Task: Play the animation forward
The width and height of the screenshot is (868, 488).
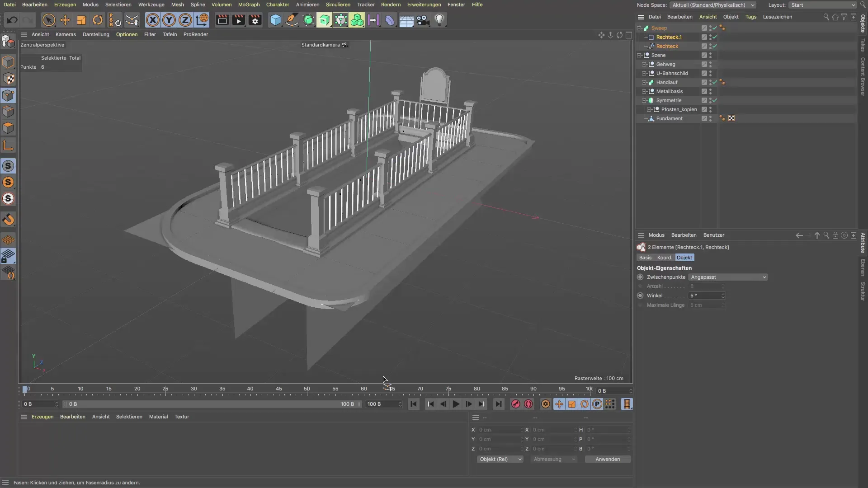Action: point(456,404)
